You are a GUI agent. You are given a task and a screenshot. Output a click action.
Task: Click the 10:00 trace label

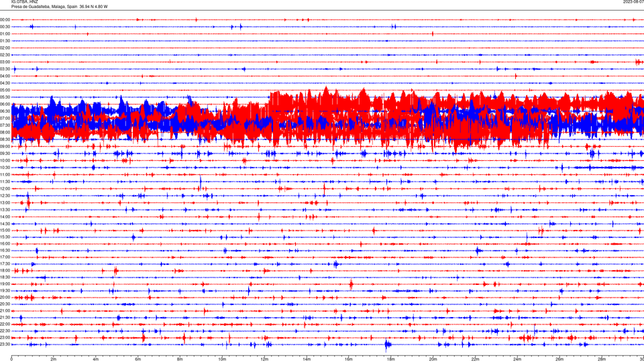tap(5, 160)
